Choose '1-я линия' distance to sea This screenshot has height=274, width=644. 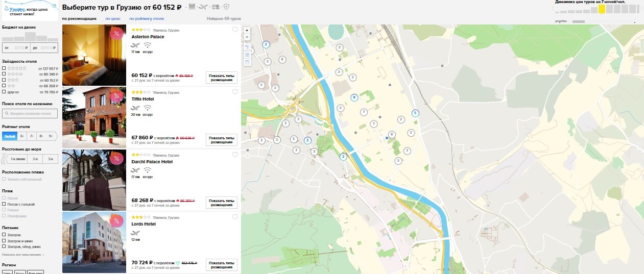16,159
